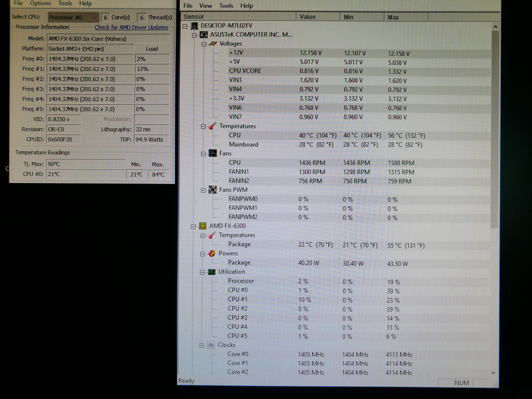Click the DESKTOP-M7L02FV computer icon
This screenshot has width=532, height=399.
[194, 26]
